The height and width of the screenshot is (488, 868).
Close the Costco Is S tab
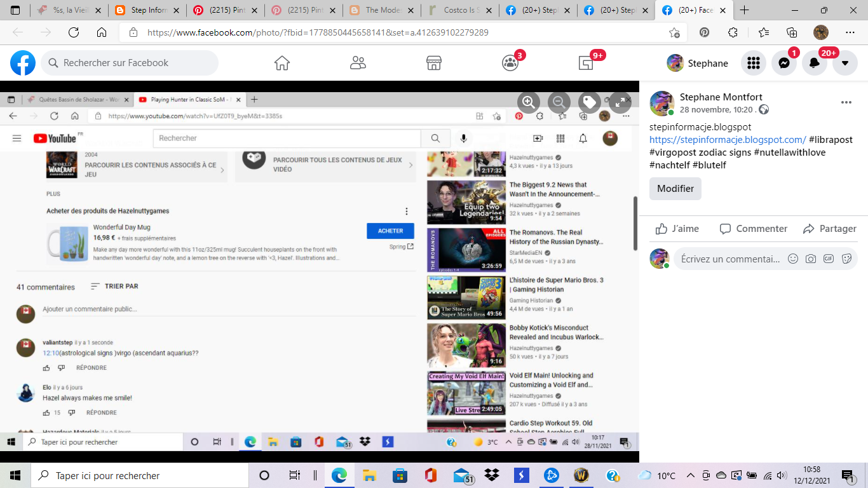click(x=489, y=10)
